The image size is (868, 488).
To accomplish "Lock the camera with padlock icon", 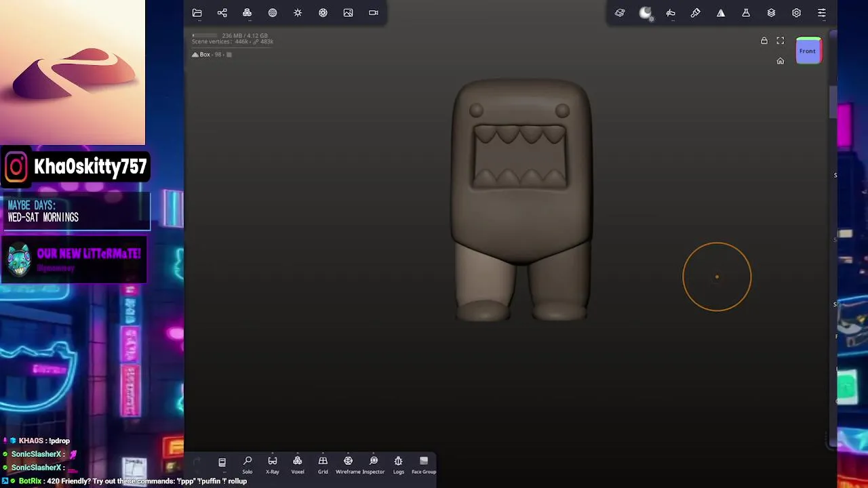I will coord(764,41).
